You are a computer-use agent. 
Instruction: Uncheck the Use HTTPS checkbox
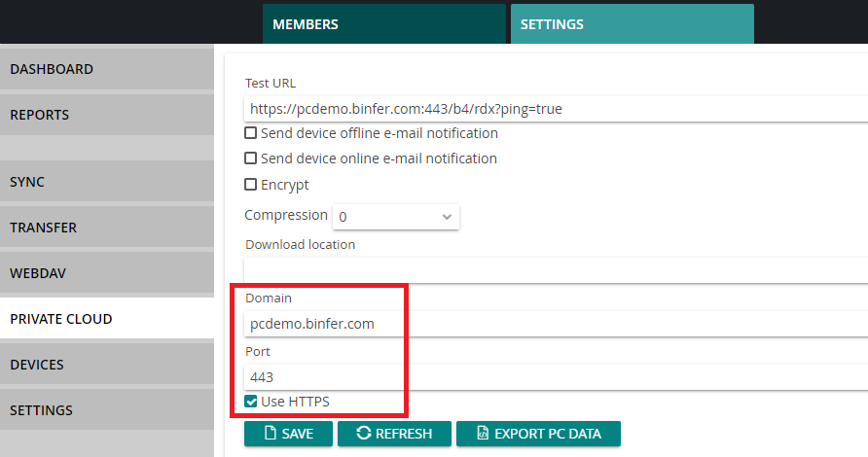point(251,402)
